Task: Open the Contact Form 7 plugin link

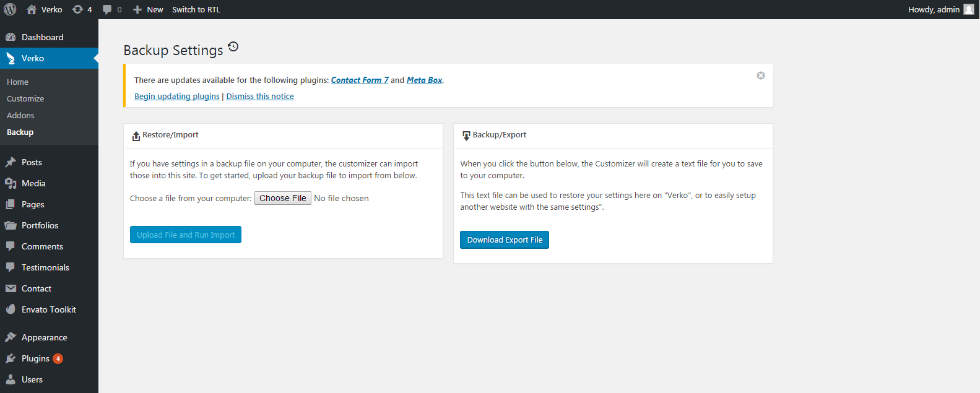Action: point(360,80)
